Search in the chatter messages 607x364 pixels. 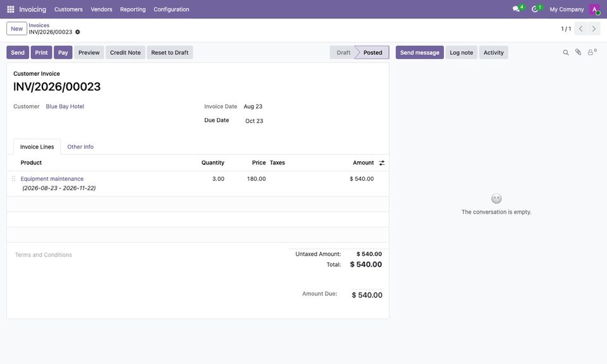click(565, 52)
